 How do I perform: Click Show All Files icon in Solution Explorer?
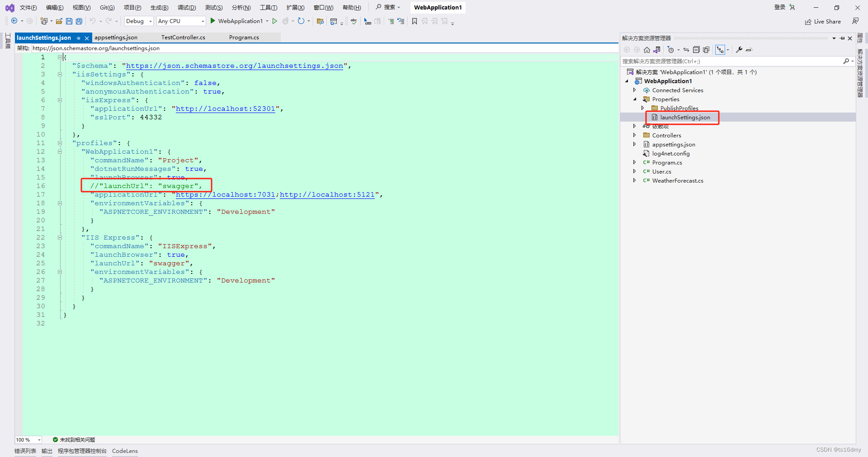tap(706, 50)
